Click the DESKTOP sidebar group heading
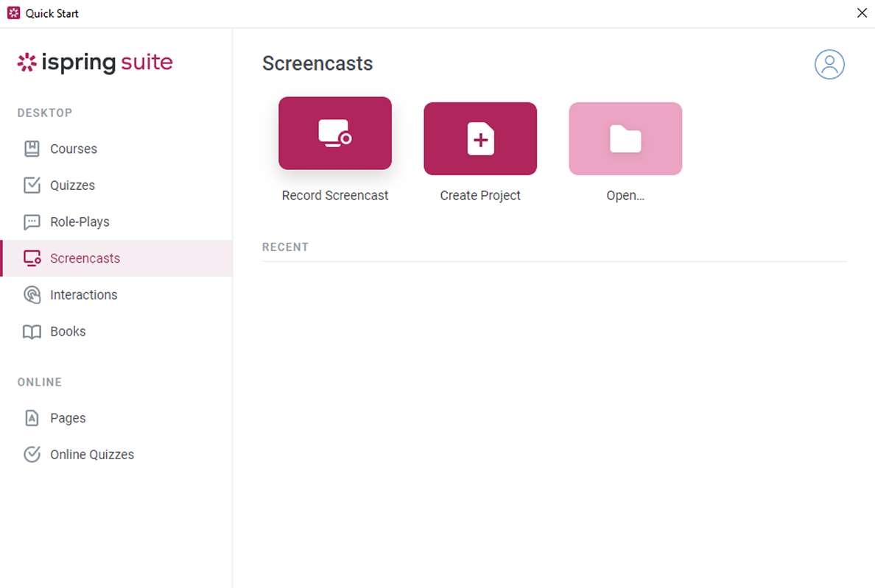 click(45, 113)
